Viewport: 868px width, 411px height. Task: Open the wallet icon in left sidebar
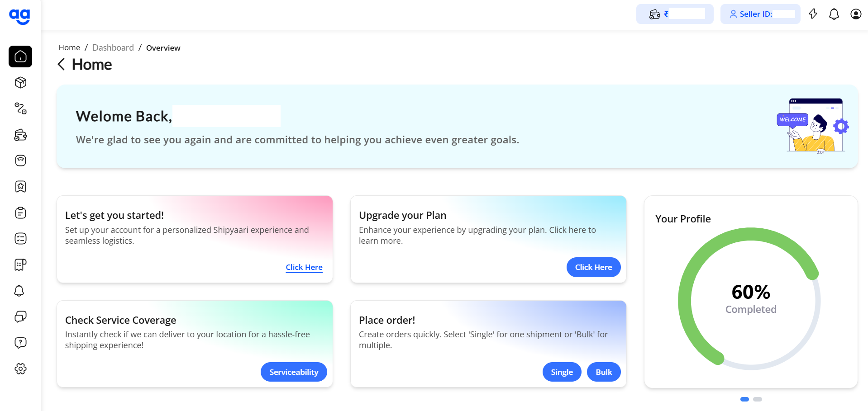tap(20, 135)
